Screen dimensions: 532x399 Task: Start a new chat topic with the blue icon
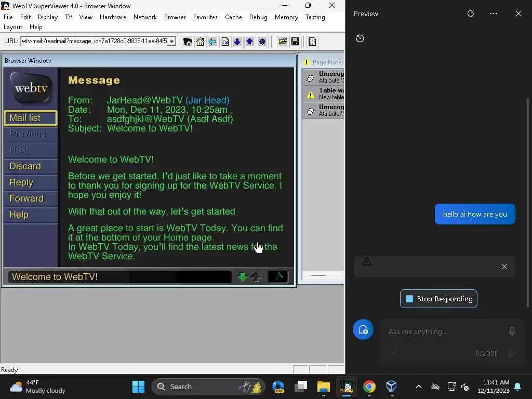point(363,329)
